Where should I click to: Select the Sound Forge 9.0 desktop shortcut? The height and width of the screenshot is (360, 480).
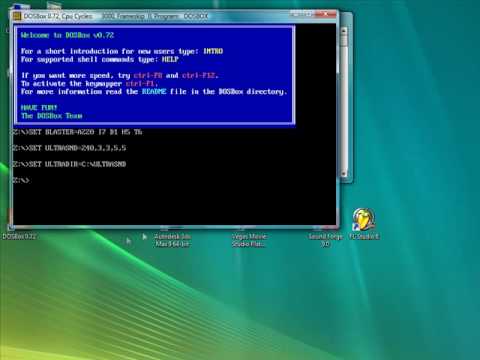(325, 240)
